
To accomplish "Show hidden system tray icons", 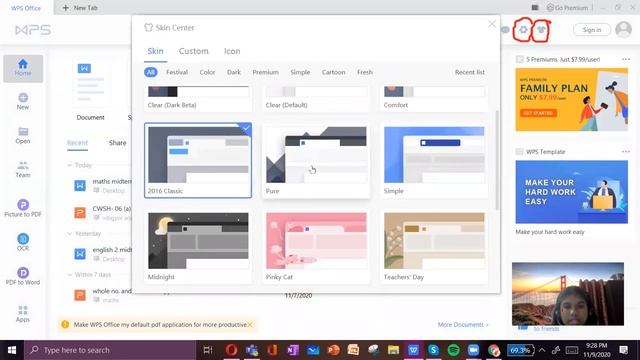I will (542, 350).
